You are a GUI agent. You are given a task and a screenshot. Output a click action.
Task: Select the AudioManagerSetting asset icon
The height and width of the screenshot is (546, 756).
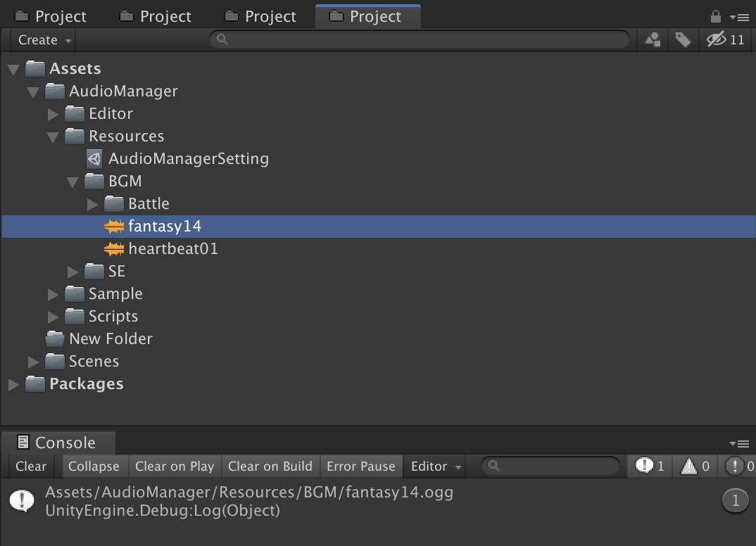coord(94,158)
